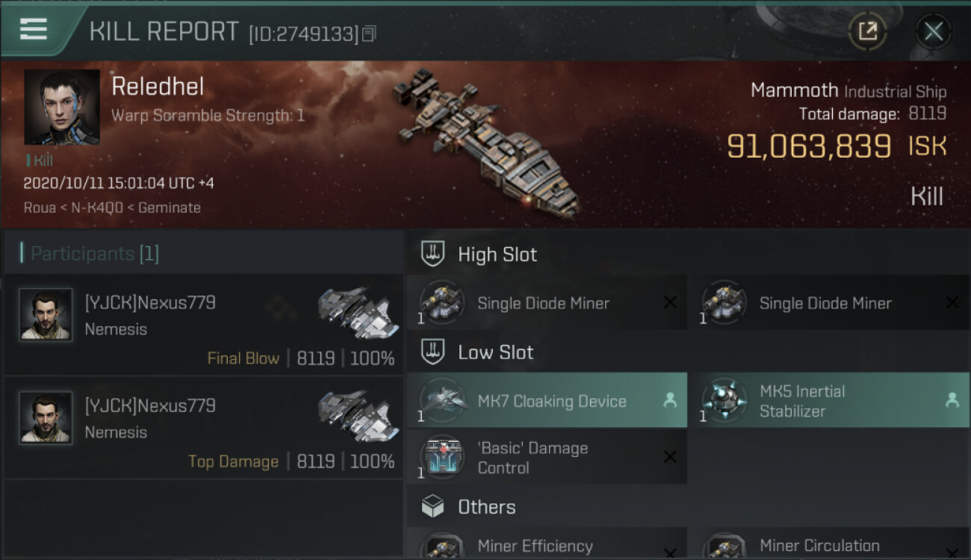Click the share kill report icon
Image resolution: width=971 pixels, height=560 pixels.
tap(867, 31)
